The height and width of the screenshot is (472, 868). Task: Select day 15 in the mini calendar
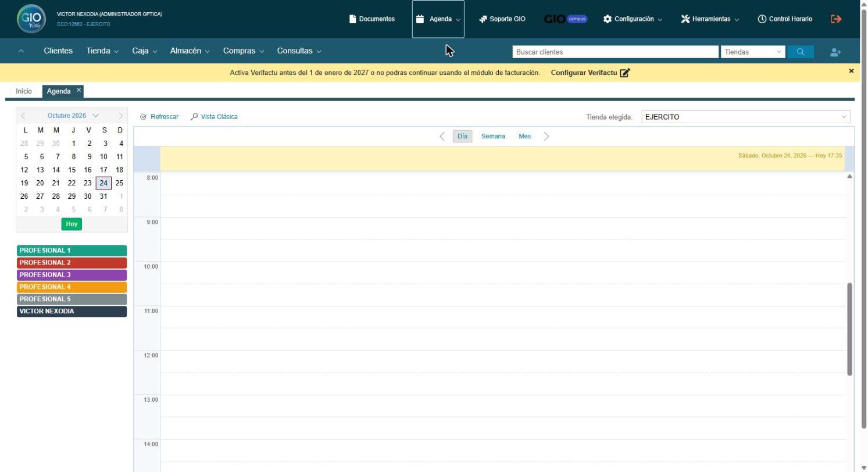click(x=72, y=170)
